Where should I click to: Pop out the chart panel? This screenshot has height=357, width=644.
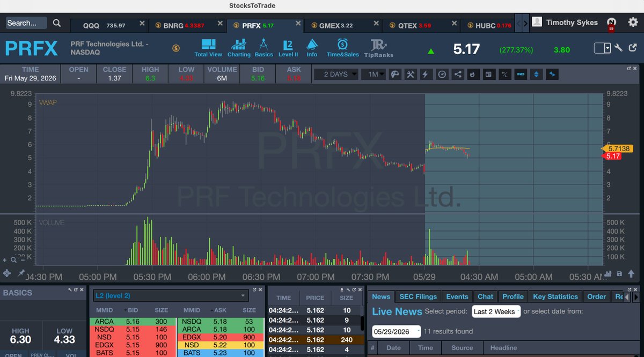pyautogui.click(x=629, y=69)
